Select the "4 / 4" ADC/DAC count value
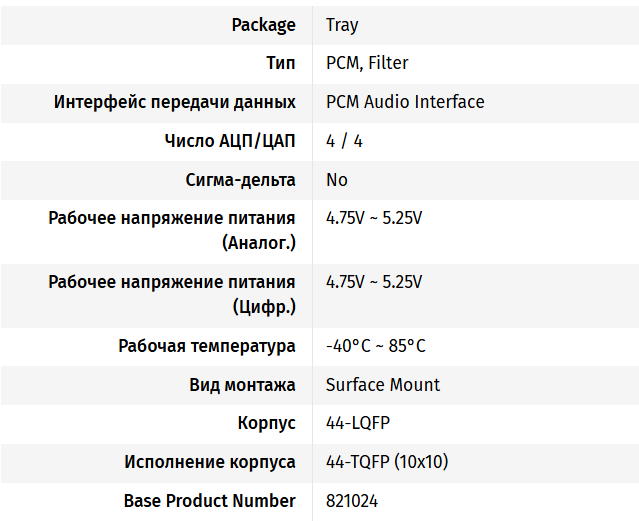This screenshot has height=521, width=639. point(344,141)
